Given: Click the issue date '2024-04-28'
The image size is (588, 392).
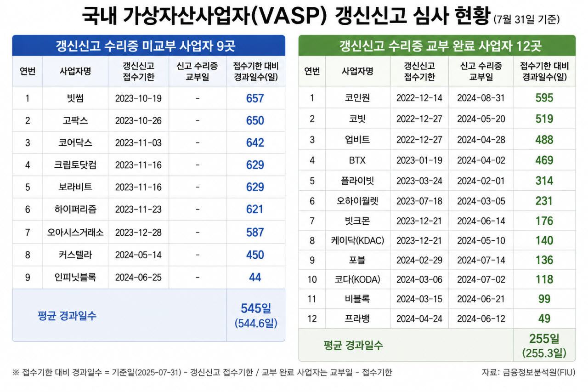Looking at the screenshot, I should pyautogui.click(x=481, y=140).
